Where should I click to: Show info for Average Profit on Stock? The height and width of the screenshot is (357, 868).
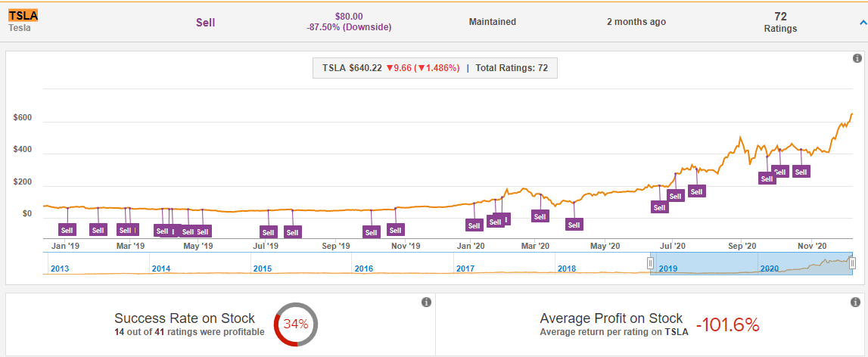click(855, 303)
